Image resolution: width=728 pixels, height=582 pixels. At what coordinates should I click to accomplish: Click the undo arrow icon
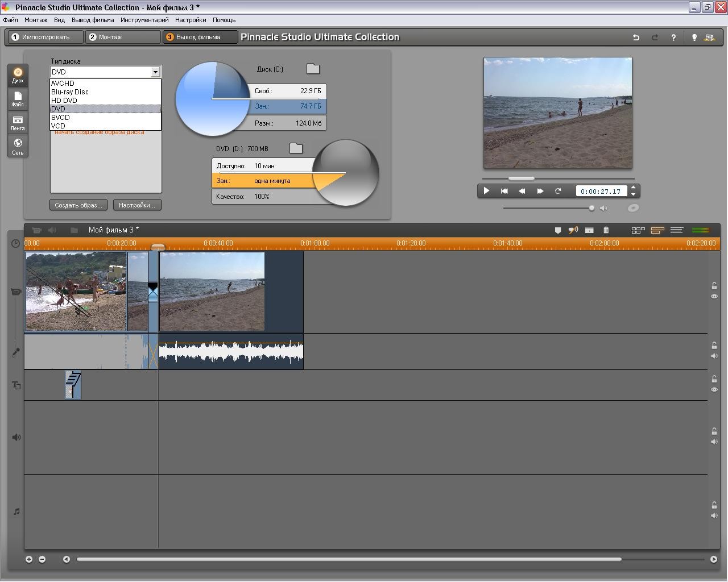[x=636, y=38]
